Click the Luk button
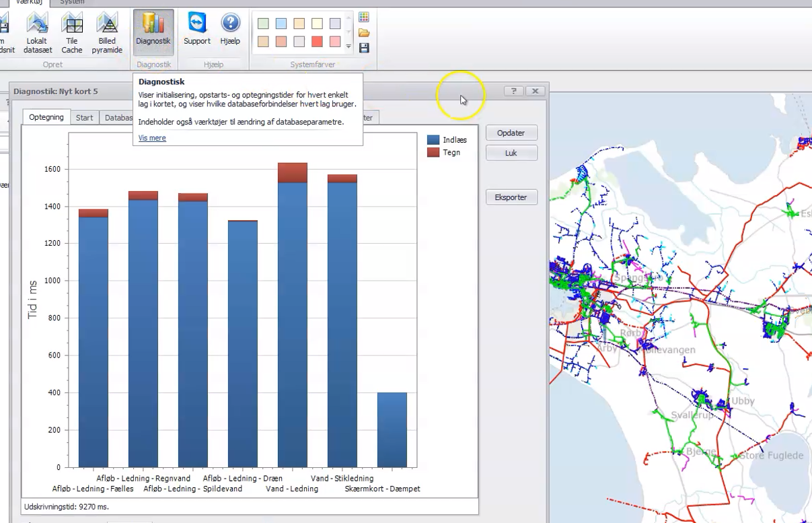812x523 pixels. pyautogui.click(x=511, y=153)
